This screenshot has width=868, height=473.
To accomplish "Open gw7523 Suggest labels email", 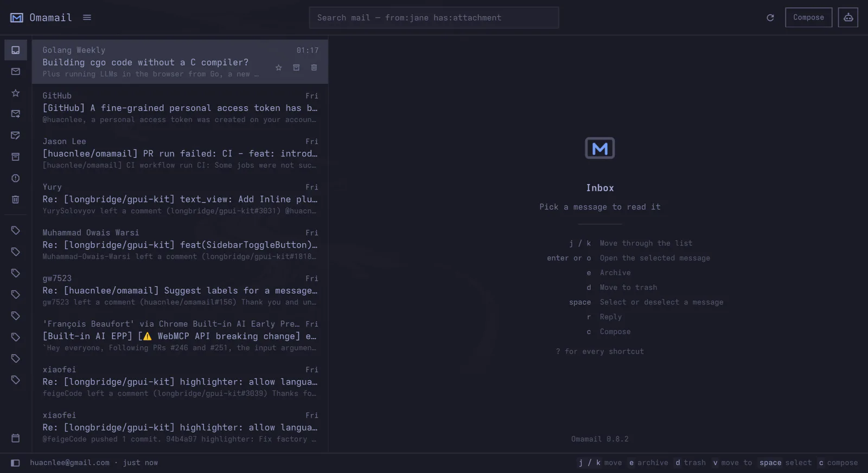I will (180, 290).
